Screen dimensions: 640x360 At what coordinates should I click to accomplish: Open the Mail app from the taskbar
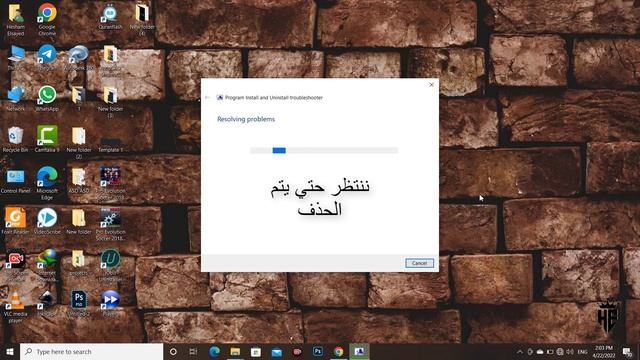coord(277,351)
